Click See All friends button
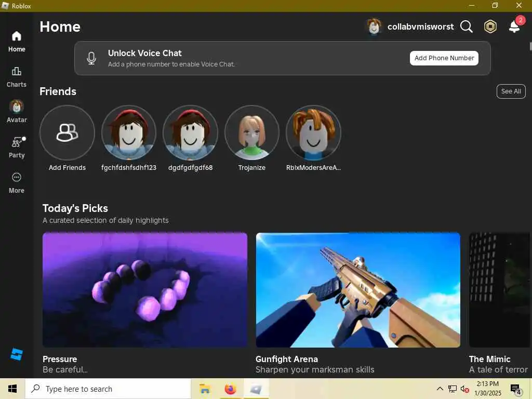This screenshot has height=399, width=532. click(511, 91)
